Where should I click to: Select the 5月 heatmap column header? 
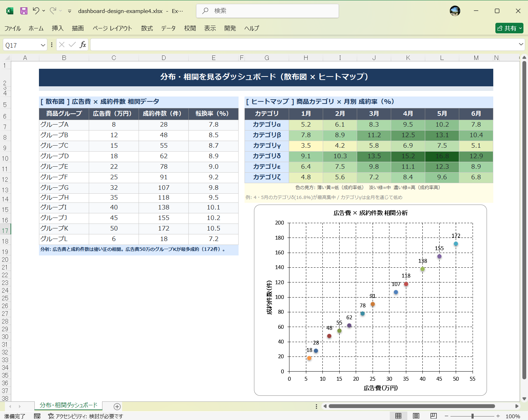pos(442,114)
